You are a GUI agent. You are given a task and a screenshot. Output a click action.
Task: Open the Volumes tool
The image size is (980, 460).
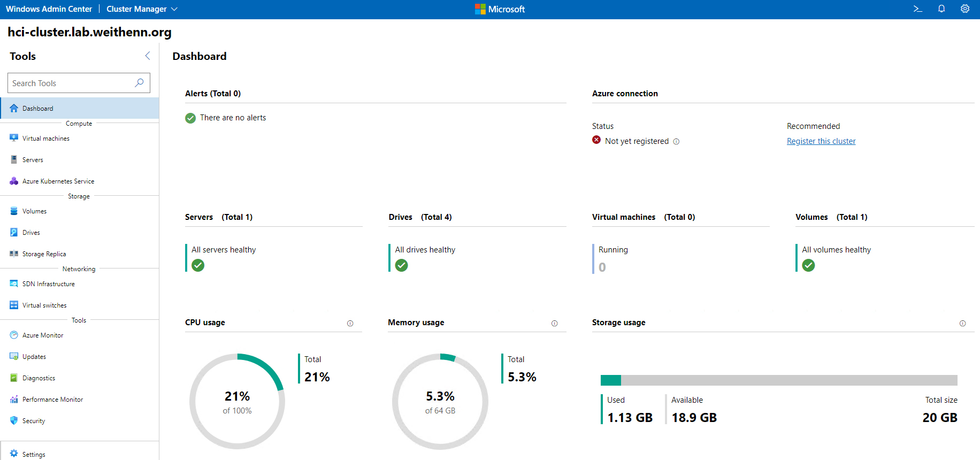[80, 211]
